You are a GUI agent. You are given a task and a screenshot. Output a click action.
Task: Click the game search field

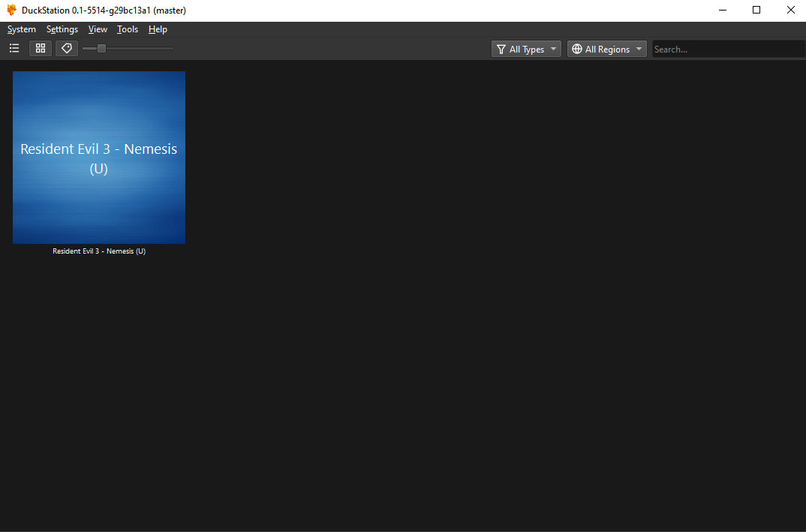pos(729,49)
